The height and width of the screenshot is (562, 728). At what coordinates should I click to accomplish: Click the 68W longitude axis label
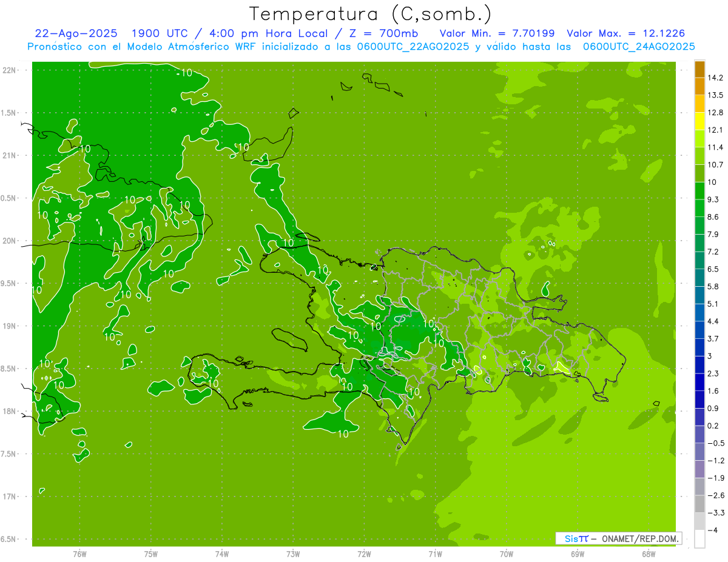(649, 554)
